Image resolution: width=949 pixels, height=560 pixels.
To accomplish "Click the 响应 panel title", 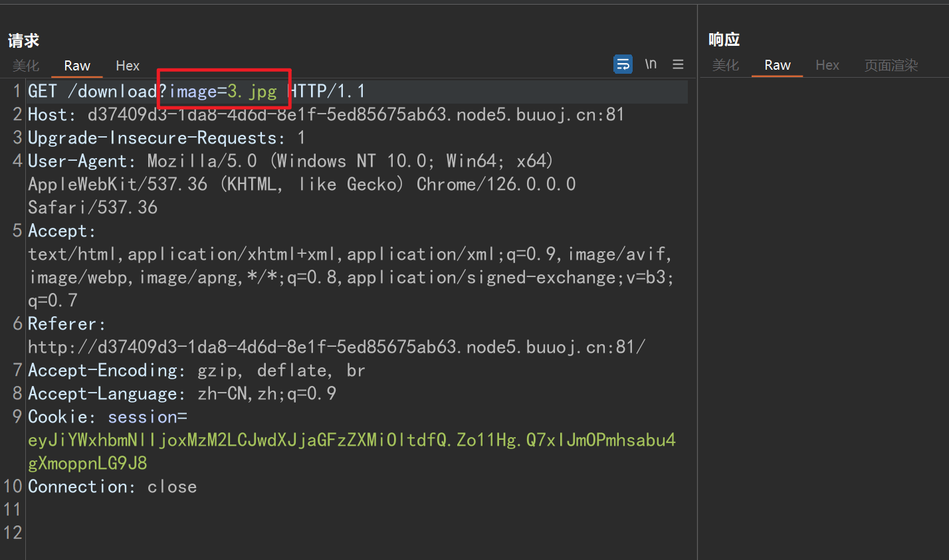I will (724, 39).
